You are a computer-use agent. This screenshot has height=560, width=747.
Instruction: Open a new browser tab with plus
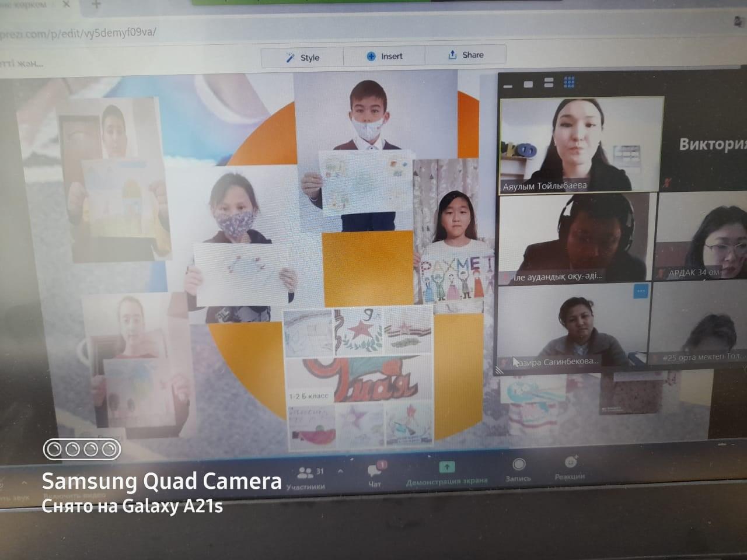tap(96, 5)
